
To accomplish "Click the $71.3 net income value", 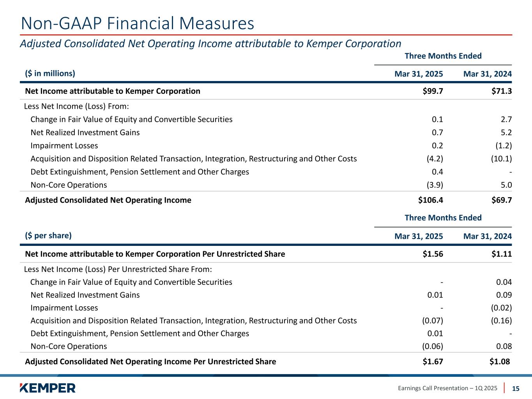I will [501, 91].
